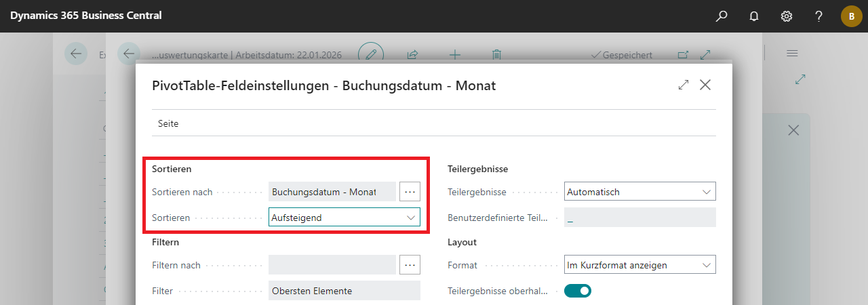Open the search magnifier in top bar

[722, 16]
